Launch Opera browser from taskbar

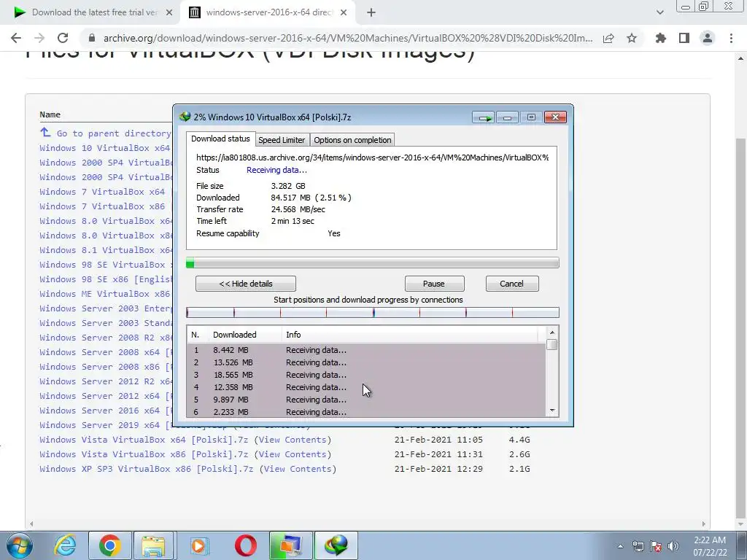[245, 545]
